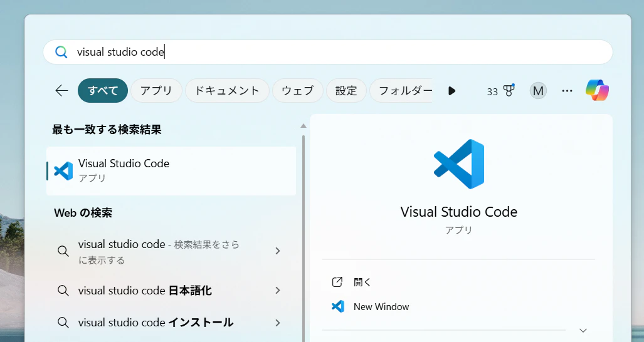This screenshot has width=644, height=342.
Task: Click the large Visual Studio Code logo in preview pane
Action: point(459,164)
